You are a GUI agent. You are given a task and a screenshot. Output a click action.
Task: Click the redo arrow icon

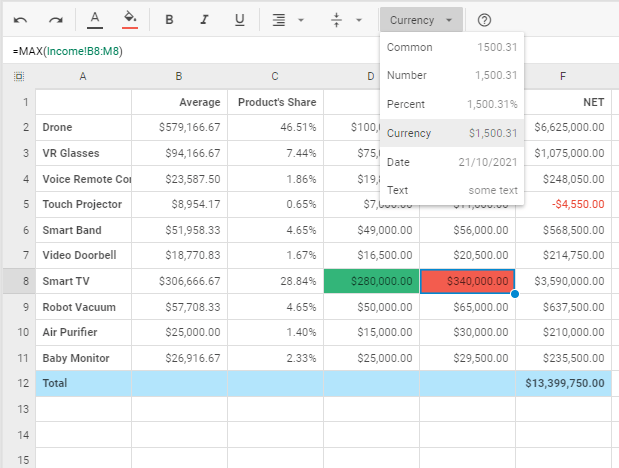point(56,20)
